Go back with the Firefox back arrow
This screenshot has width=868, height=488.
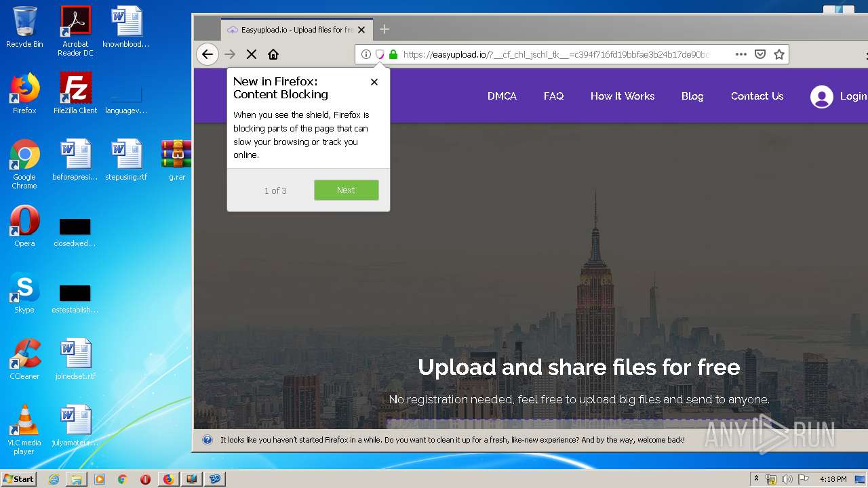(208, 54)
